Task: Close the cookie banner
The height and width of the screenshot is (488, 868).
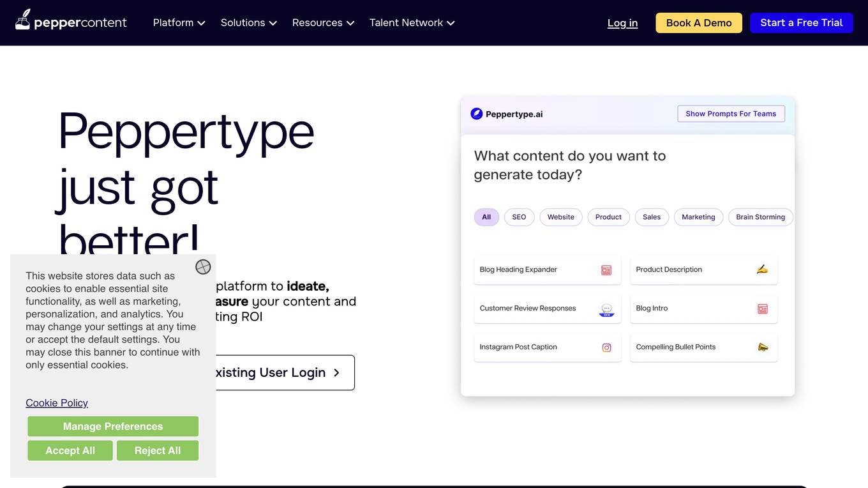Action: coord(203,266)
